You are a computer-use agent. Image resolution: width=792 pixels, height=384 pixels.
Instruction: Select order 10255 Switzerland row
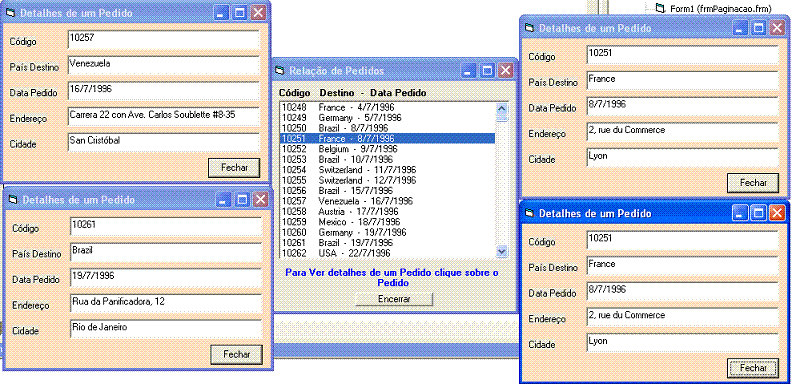point(387,180)
